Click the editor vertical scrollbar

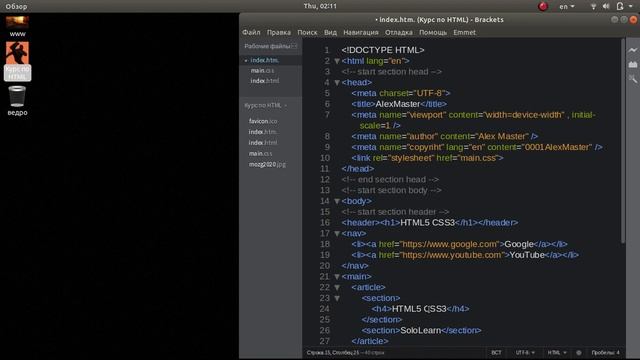pyautogui.click(x=623, y=141)
